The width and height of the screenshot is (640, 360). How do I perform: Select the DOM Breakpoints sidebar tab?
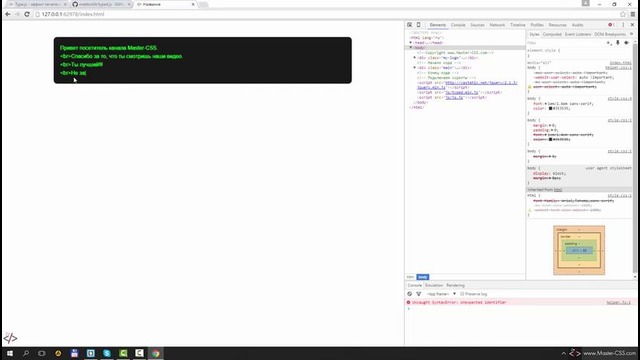610,34
